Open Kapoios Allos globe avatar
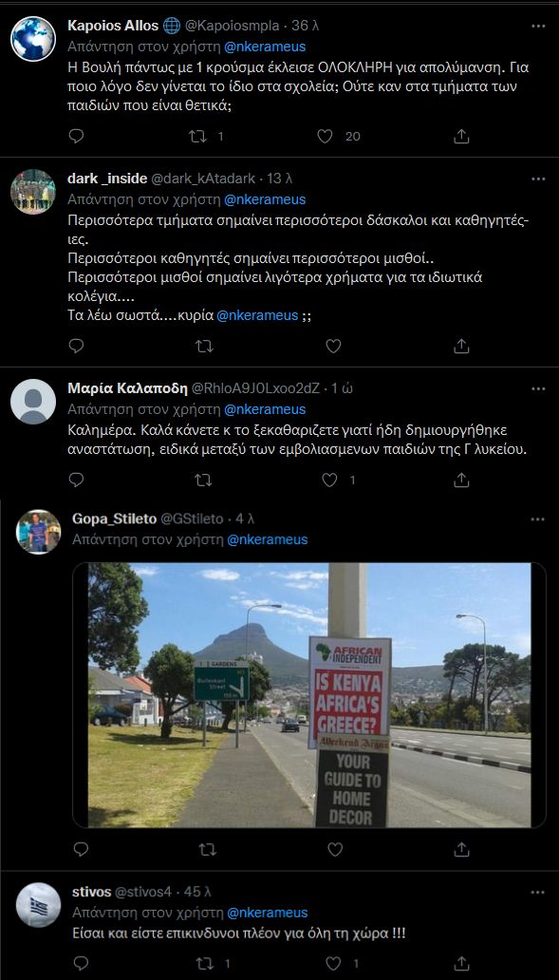Image resolution: width=559 pixels, height=980 pixels. (x=33, y=39)
